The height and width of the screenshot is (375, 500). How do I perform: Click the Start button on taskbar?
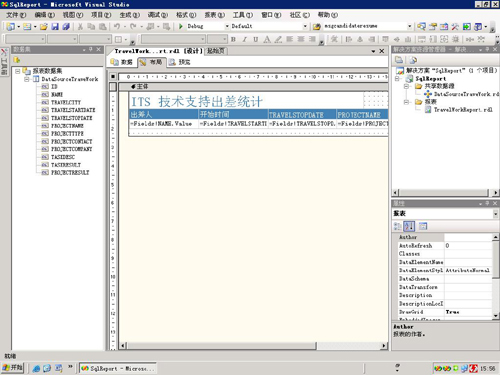coord(13,368)
